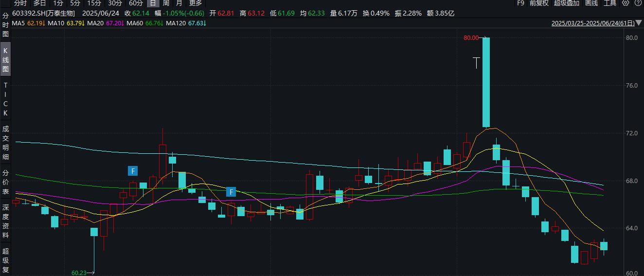Click the 72.0 label on price axis
Screen dimensions: 644x276
pyautogui.click(x=631, y=133)
